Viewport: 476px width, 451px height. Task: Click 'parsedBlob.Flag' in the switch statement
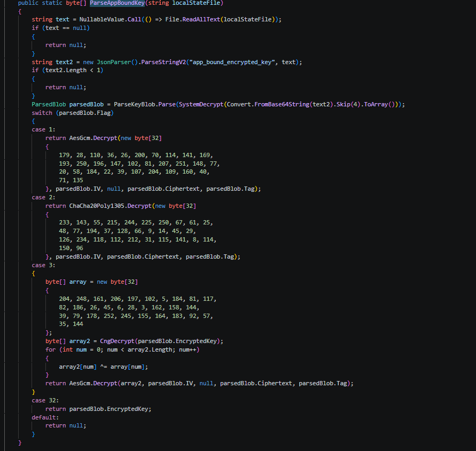pyautogui.click(x=85, y=113)
